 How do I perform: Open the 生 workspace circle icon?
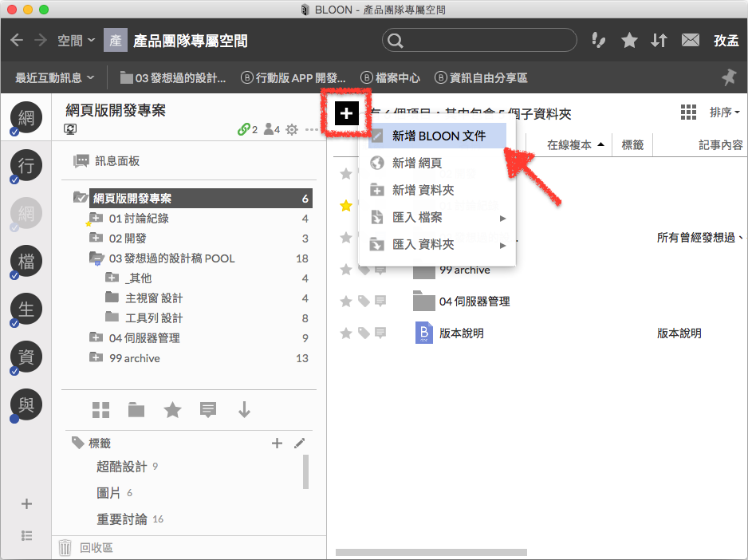(26, 309)
